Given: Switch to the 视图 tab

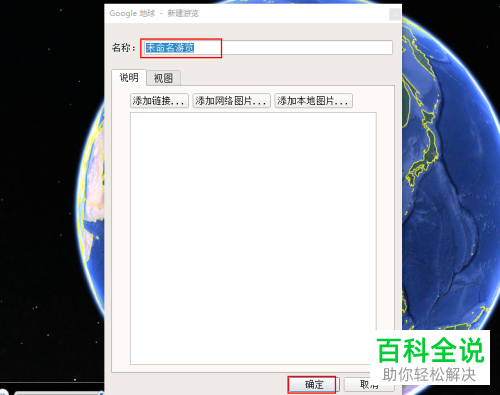Looking at the screenshot, I should tap(163, 78).
